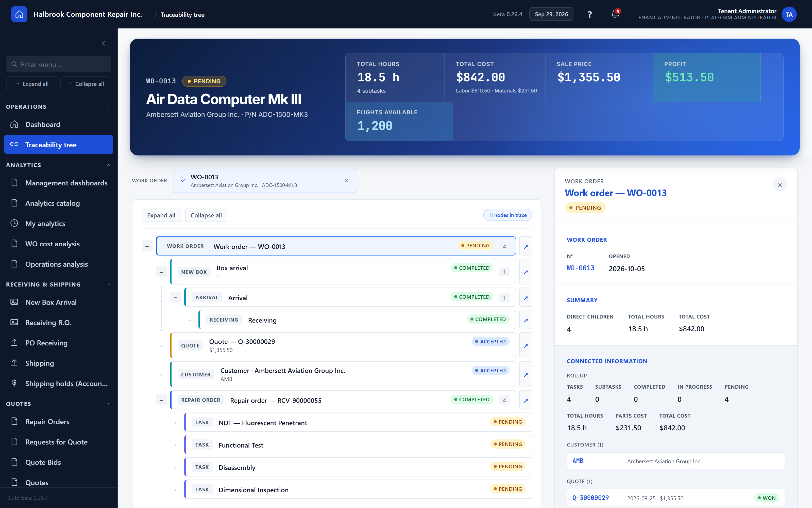Image resolution: width=812 pixels, height=508 pixels.
Task: Select the NDT — Fluorescent Penetrant task
Action: 358,422
